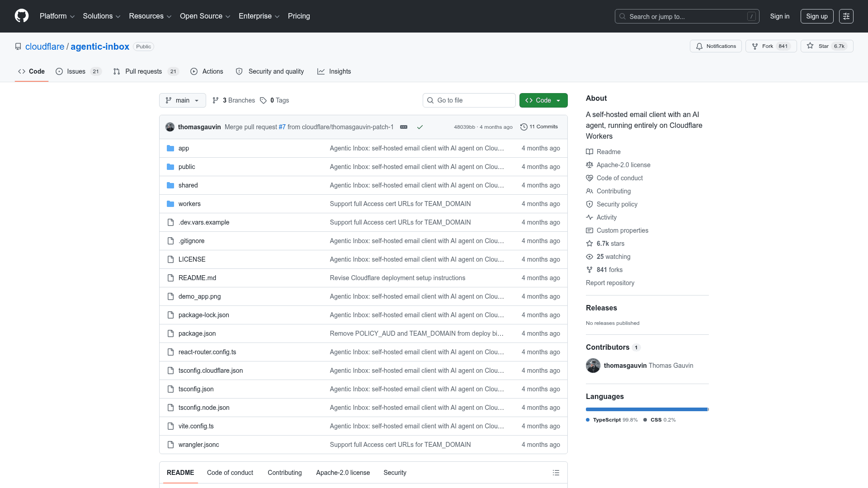Open the Pricing link

point(299,16)
